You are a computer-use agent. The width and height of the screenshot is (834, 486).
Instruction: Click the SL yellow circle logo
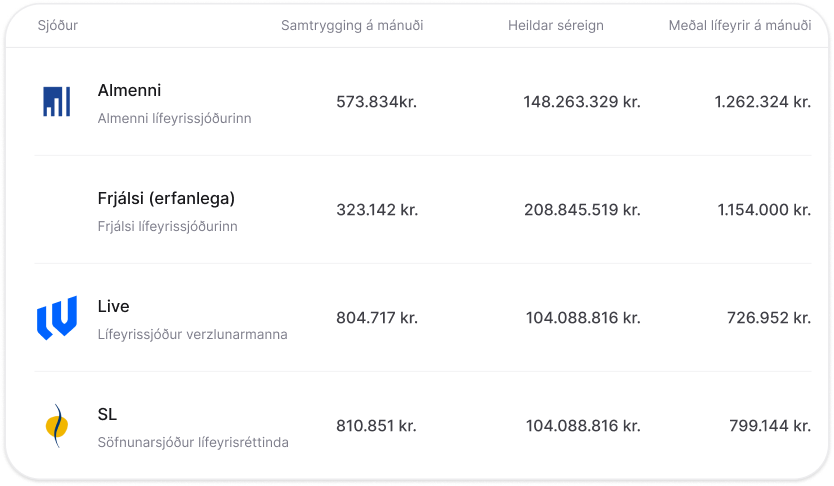click(57, 426)
